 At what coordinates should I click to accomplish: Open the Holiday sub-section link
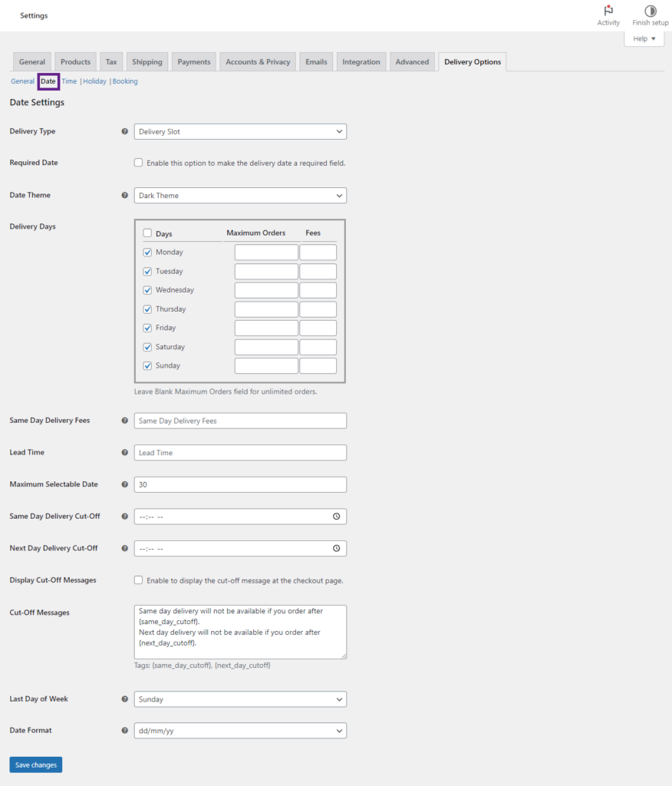point(94,81)
